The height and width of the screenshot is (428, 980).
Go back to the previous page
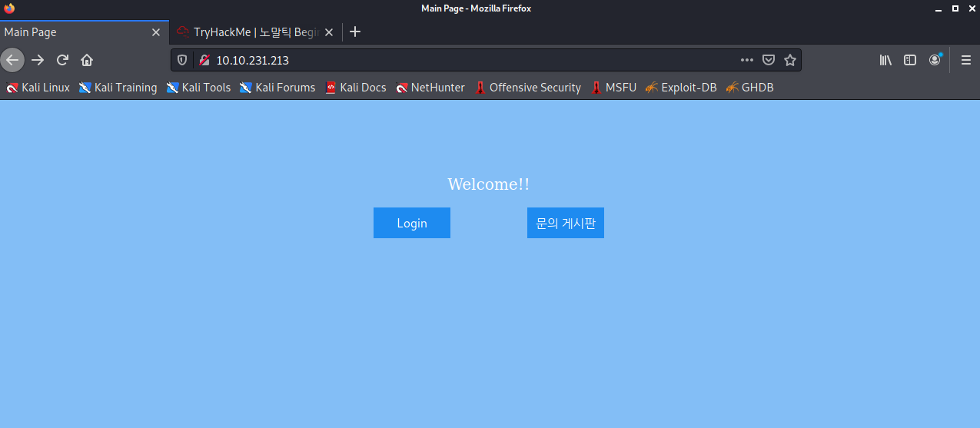tap(12, 60)
